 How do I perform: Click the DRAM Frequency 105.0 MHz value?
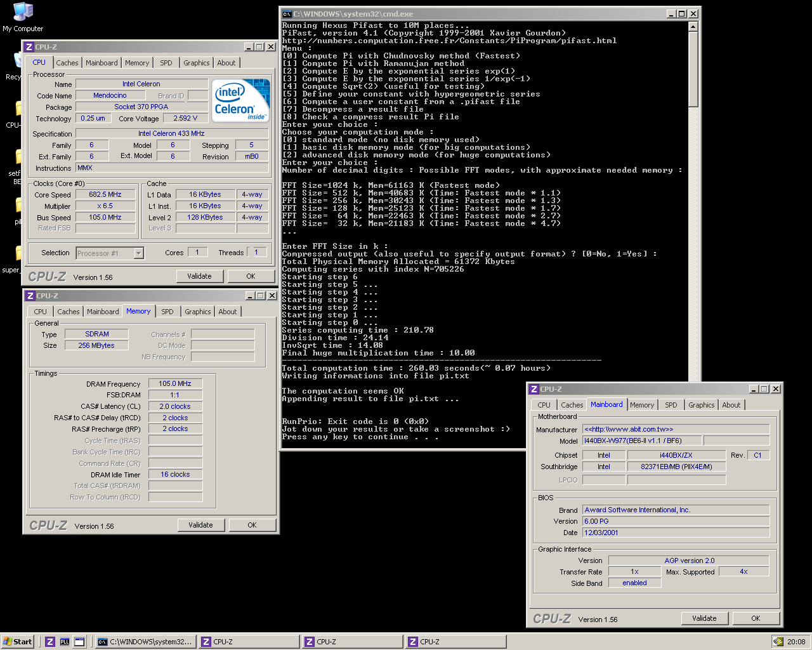click(175, 383)
